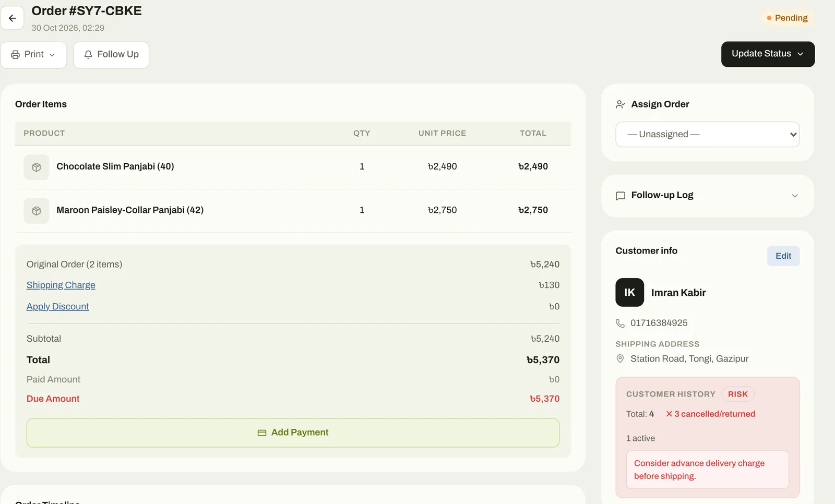The height and width of the screenshot is (504, 835).
Task: Open the Unassigned assignee dropdown
Action: pyautogui.click(x=707, y=134)
